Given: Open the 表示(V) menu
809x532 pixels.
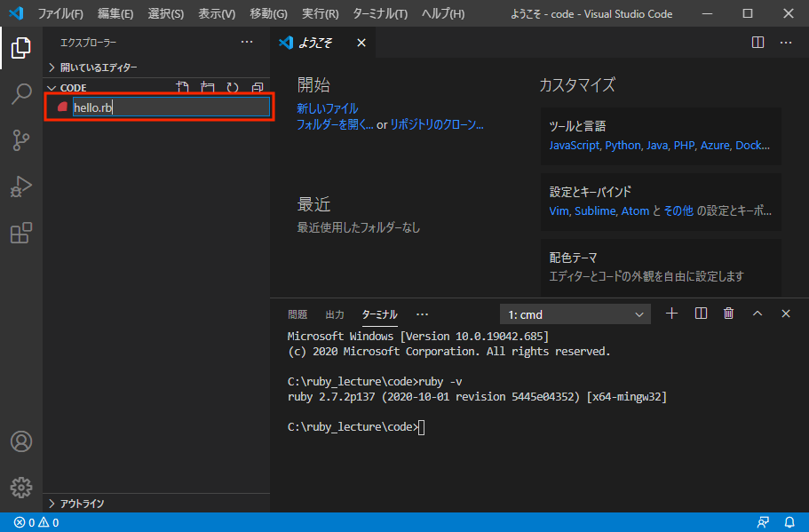Looking at the screenshot, I should [x=217, y=13].
